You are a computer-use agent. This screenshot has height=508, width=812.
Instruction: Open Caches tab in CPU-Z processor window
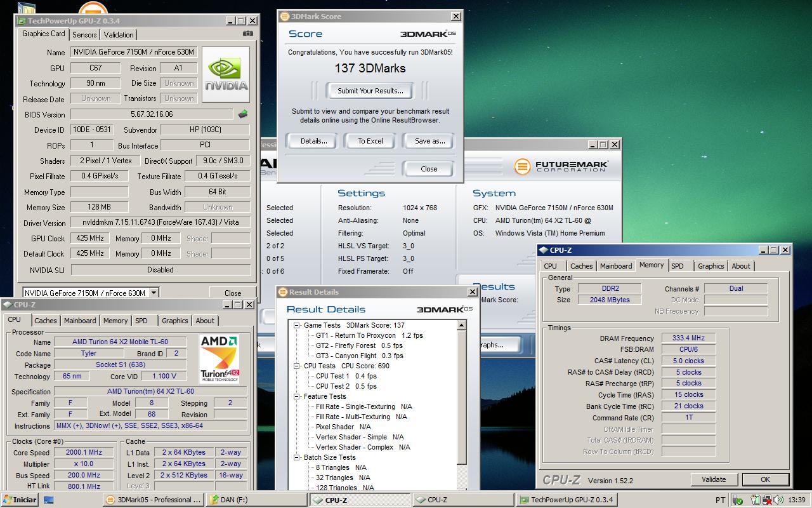46,321
